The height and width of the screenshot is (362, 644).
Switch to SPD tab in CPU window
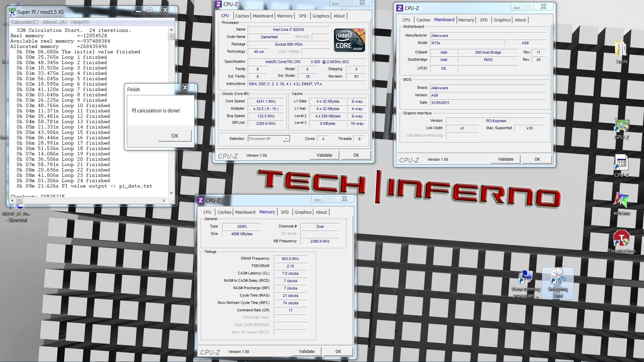pos(302,16)
